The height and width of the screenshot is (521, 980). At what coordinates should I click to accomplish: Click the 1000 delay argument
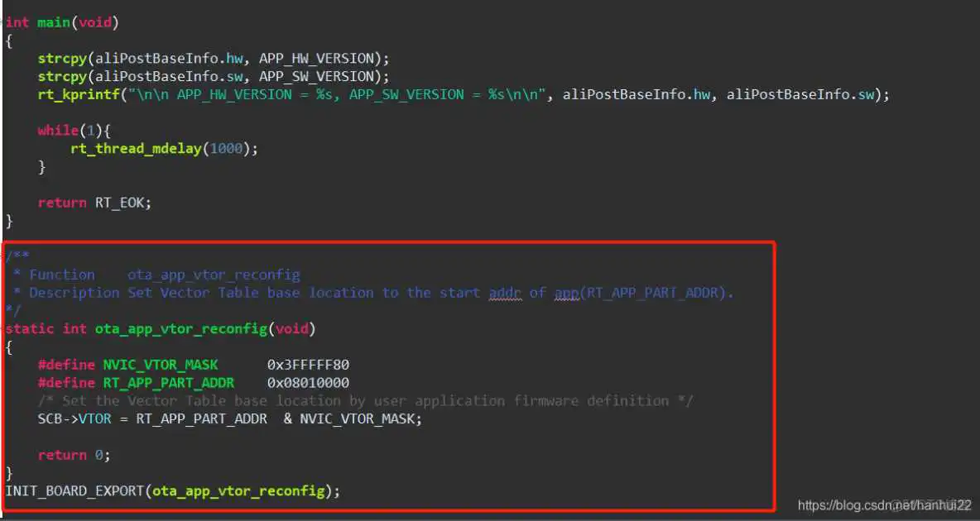(x=225, y=149)
